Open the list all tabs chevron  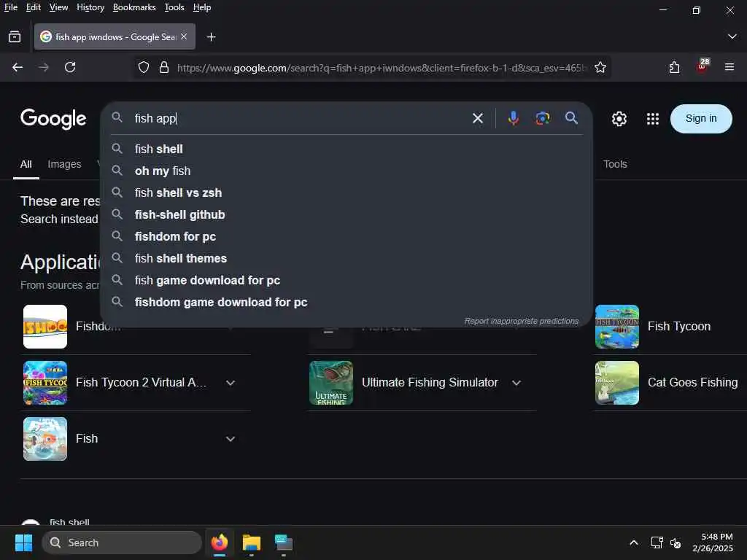click(732, 36)
